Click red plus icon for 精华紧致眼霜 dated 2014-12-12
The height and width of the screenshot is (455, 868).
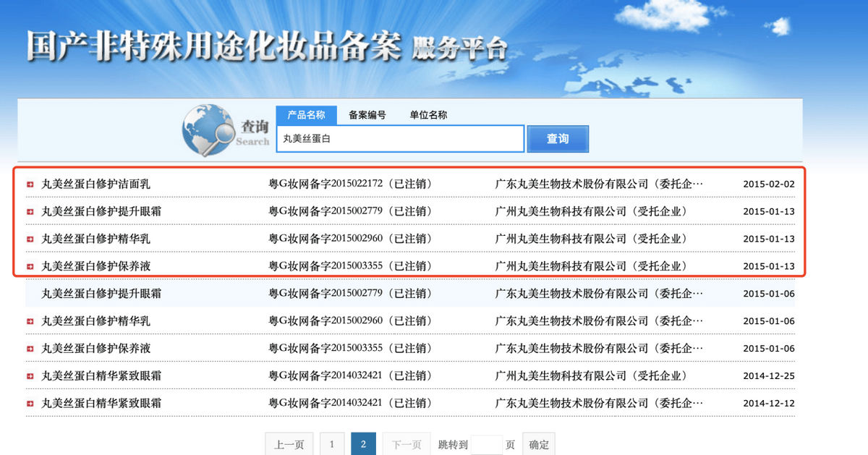pos(30,404)
